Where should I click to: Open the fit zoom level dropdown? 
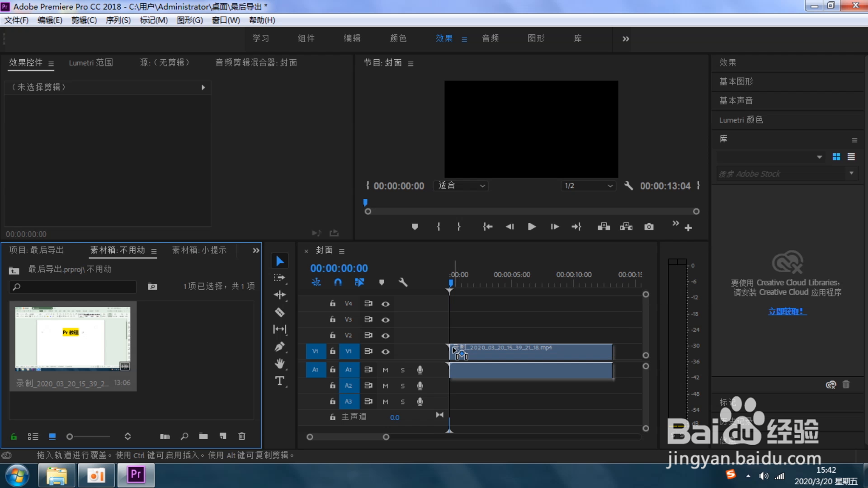(462, 186)
